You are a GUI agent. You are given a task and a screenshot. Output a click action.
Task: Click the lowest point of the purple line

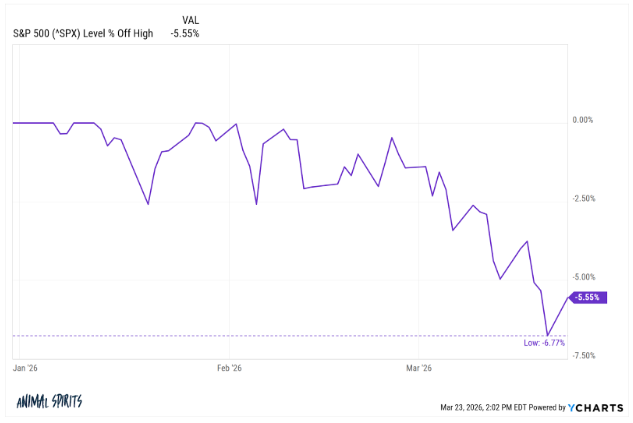[547, 335]
